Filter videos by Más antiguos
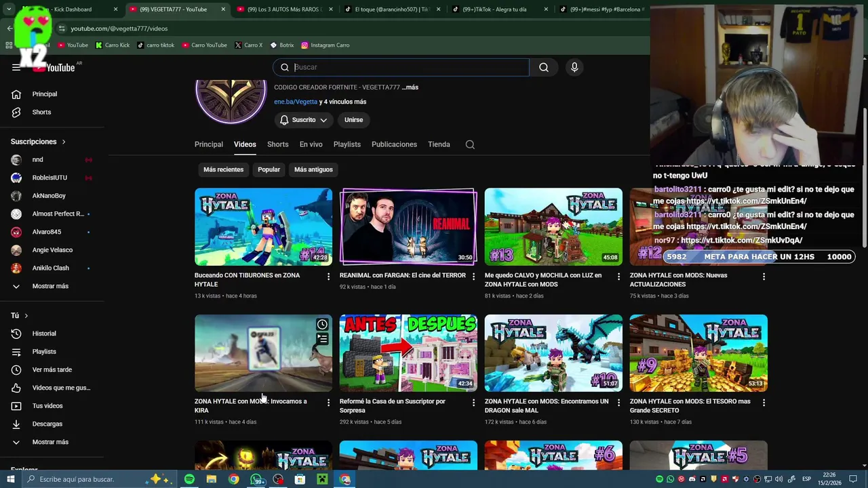Screen dimensions: 868x488 [313, 169]
